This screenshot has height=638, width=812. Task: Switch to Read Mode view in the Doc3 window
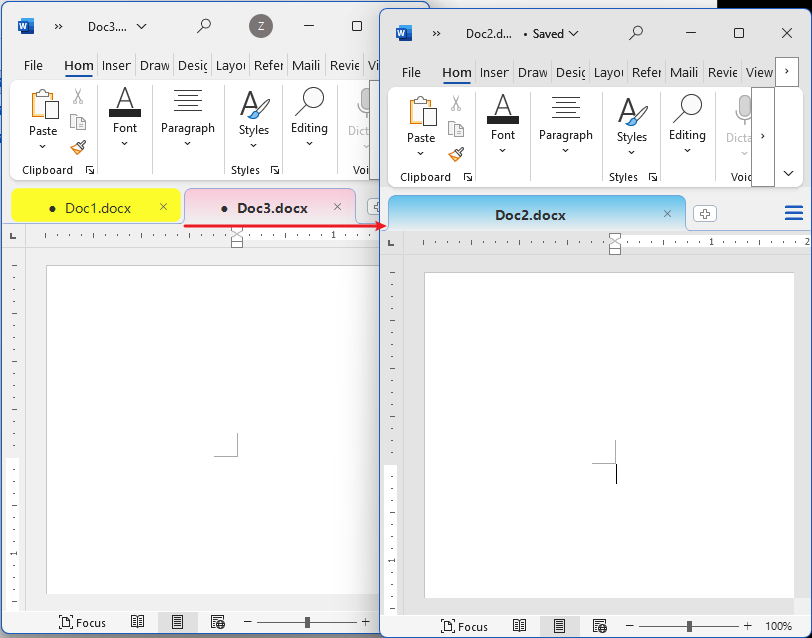(138, 622)
